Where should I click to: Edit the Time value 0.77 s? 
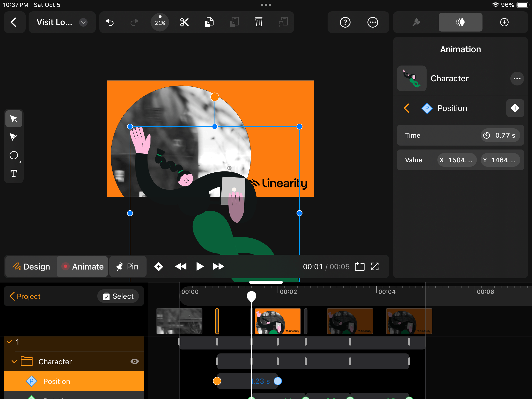(500, 135)
